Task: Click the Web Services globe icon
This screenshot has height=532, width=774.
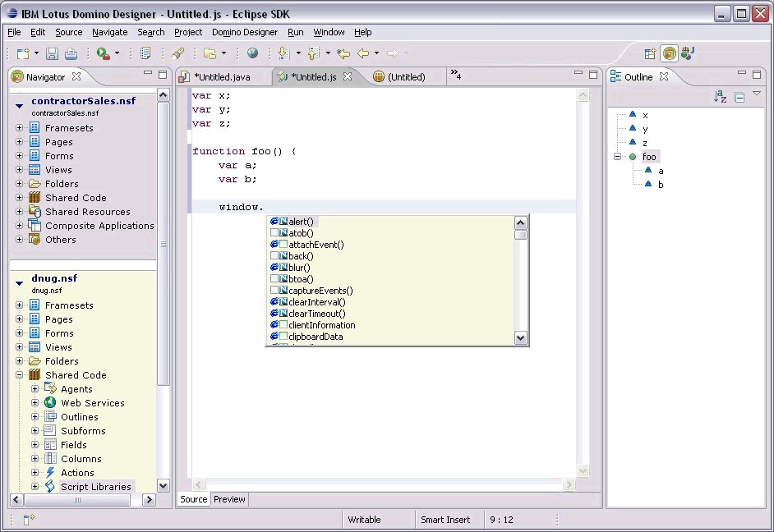Action: 50,403
